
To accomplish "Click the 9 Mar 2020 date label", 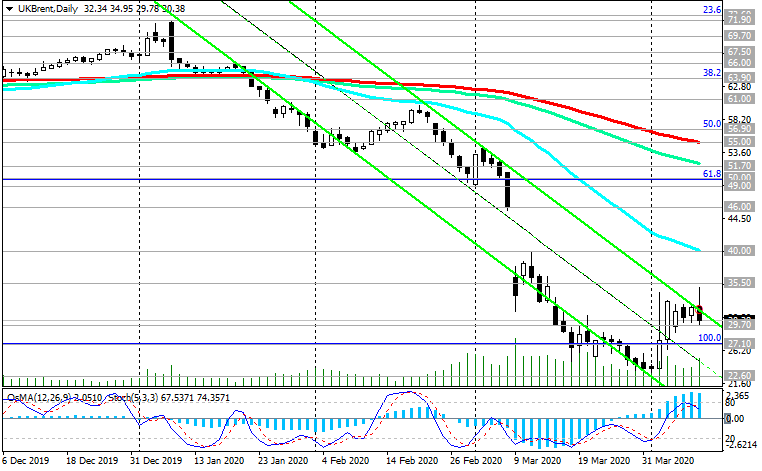I will [x=535, y=462].
